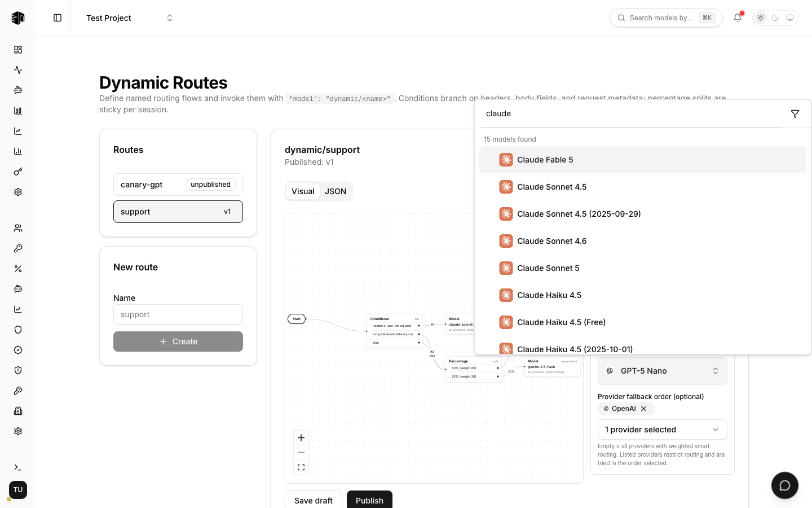
Task: Switch to the JSON tab
Action: tap(336, 191)
